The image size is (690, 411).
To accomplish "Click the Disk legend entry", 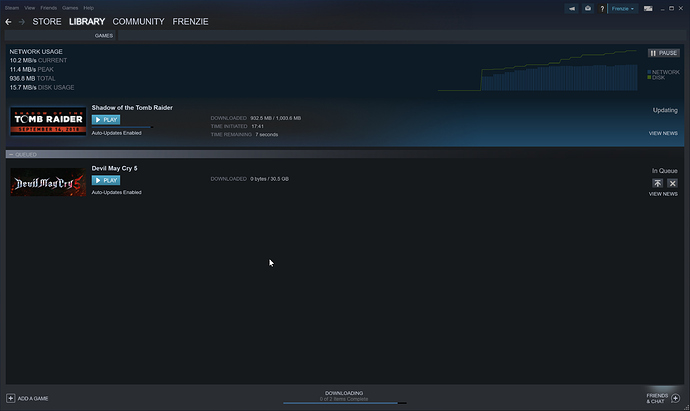I will [656, 78].
